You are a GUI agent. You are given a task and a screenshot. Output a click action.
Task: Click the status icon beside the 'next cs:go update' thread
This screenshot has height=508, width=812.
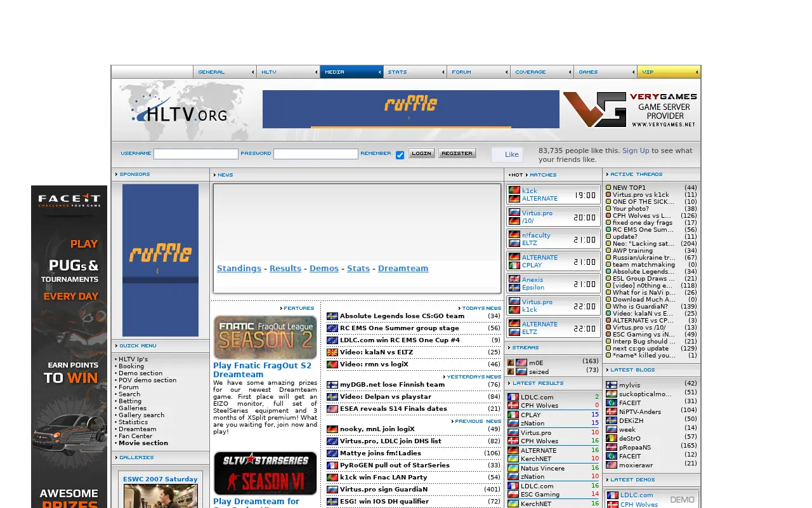pos(608,349)
